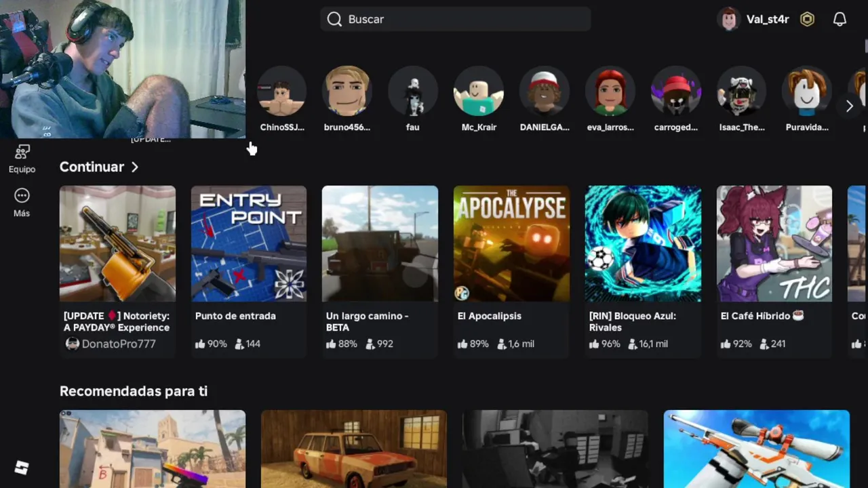Open friend eva_larros avatar

[610, 91]
